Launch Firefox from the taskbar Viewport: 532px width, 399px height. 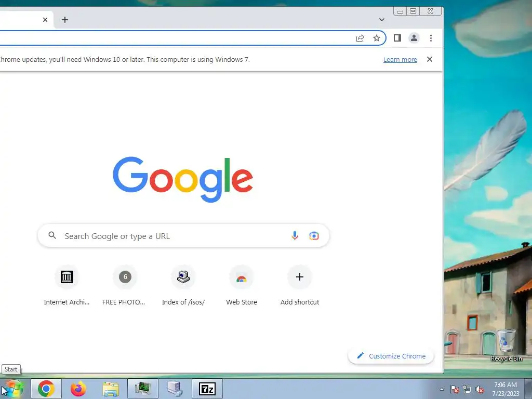pyautogui.click(x=78, y=389)
